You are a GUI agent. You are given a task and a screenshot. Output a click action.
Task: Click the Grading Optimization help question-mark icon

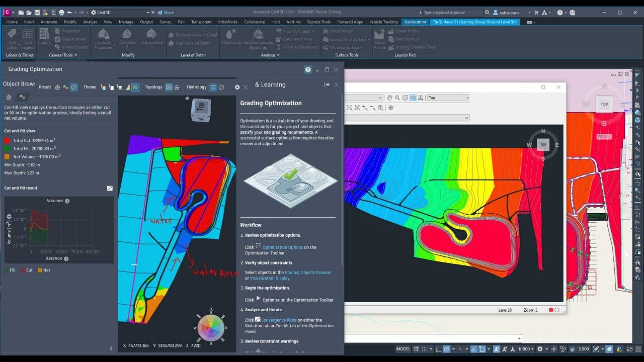(x=308, y=69)
